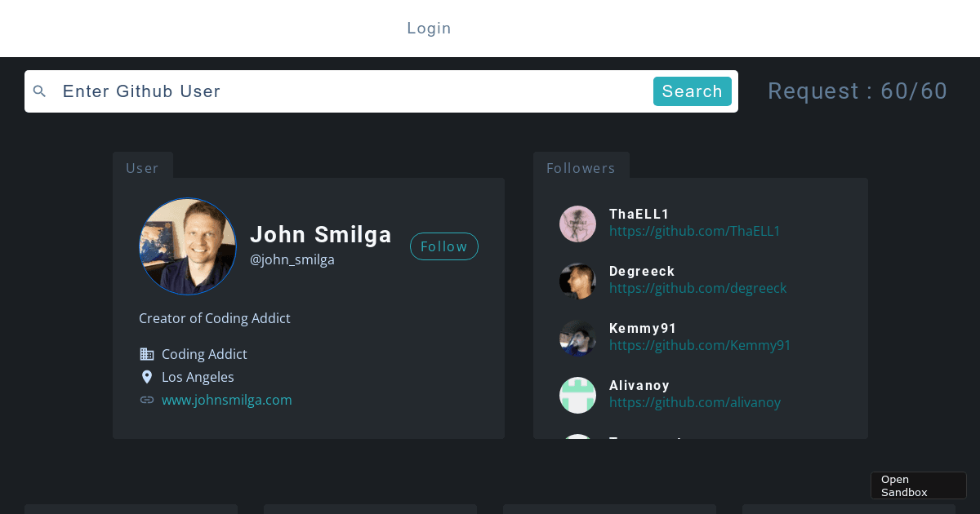
Task: Click the location pin icon near Los Angeles
Action: pyautogui.click(x=147, y=377)
